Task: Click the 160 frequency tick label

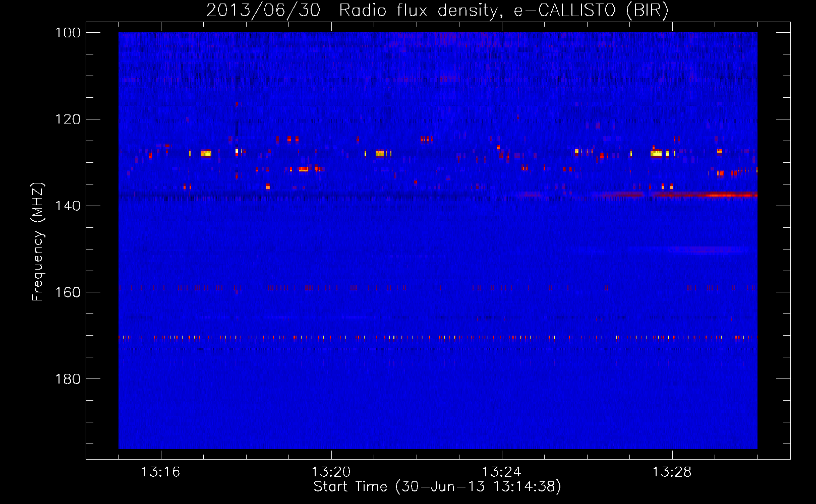Action: (68, 292)
